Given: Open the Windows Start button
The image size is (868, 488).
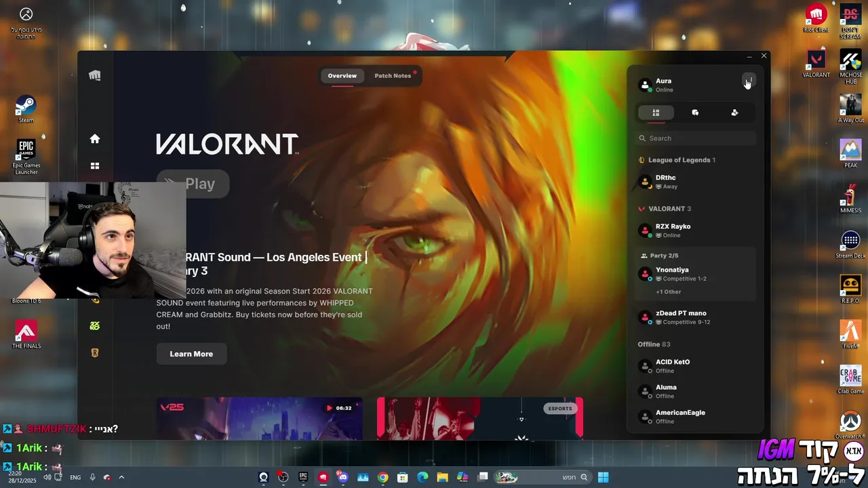Looking at the screenshot, I should (x=604, y=477).
